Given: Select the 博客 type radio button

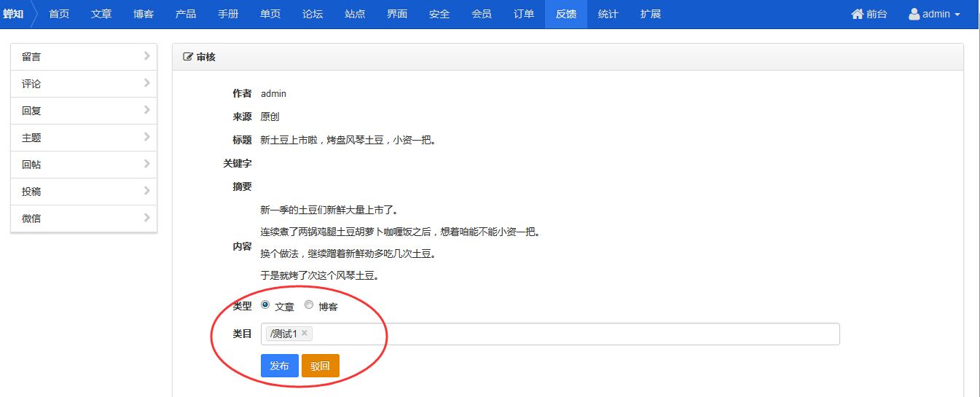Looking at the screenshot, I should tap(309, 305).
